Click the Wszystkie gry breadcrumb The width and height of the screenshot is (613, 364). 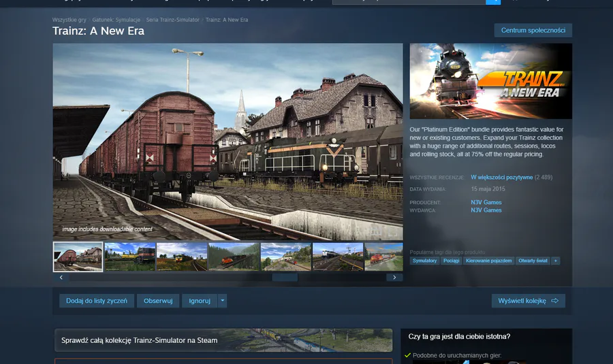click(x=69, y=20)
